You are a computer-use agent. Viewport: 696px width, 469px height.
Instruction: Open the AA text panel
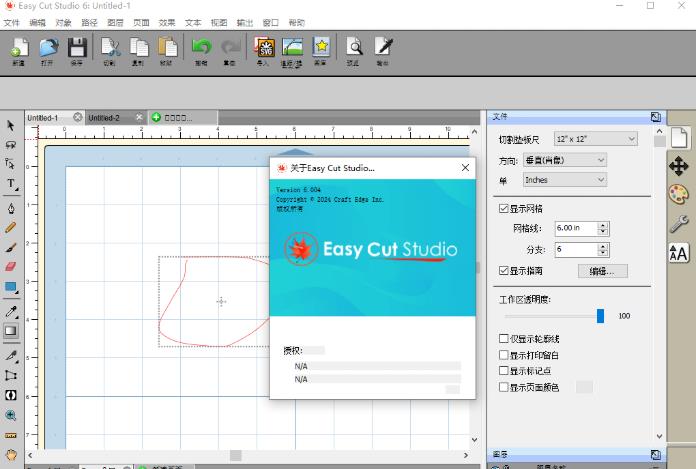(679, 253)
